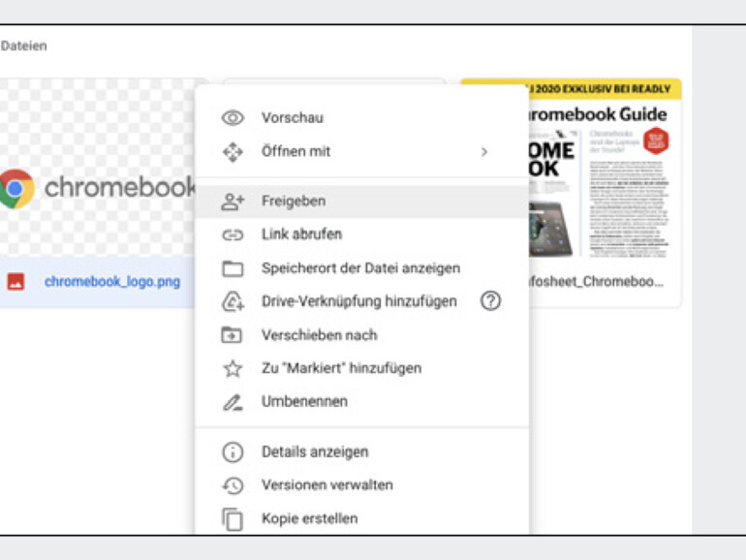Select Versionen verwalten entry
Screen dimensions: 746x560
tap(362, 485)
